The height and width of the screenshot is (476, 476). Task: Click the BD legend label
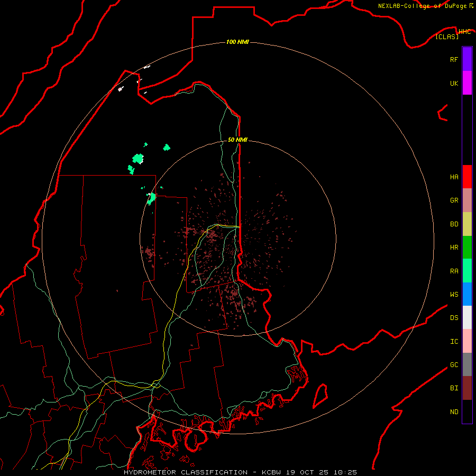454,224
